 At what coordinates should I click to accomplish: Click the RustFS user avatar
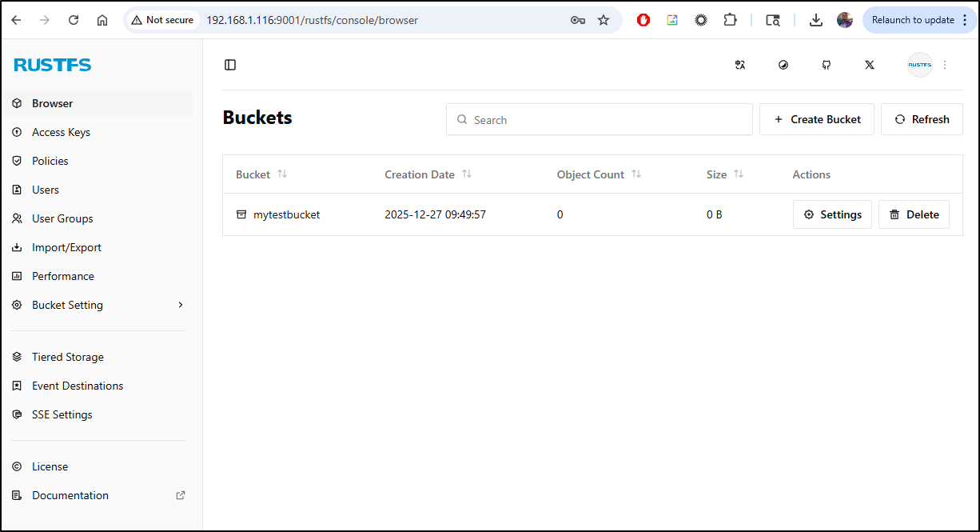pos(919,65)
